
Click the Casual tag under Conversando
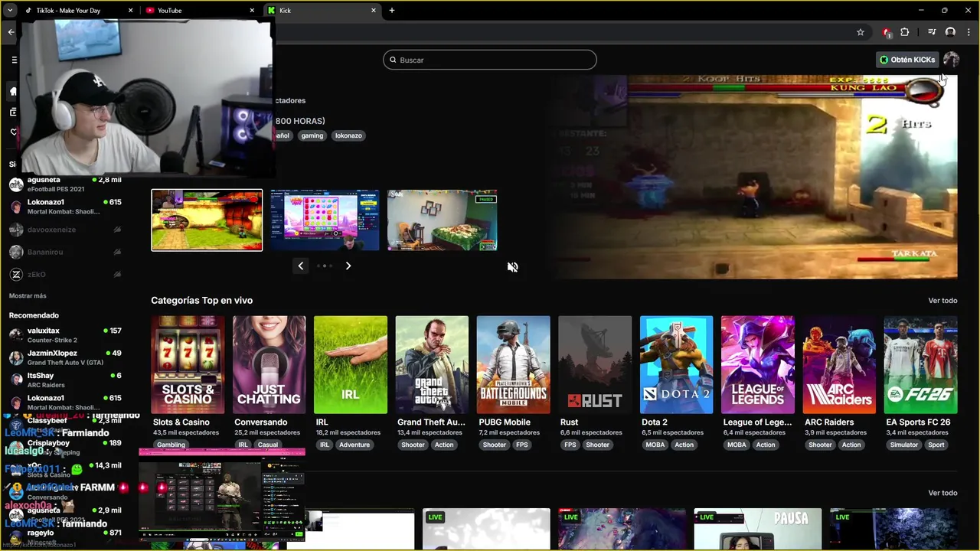pyautogui.click(x=268, y=445)
